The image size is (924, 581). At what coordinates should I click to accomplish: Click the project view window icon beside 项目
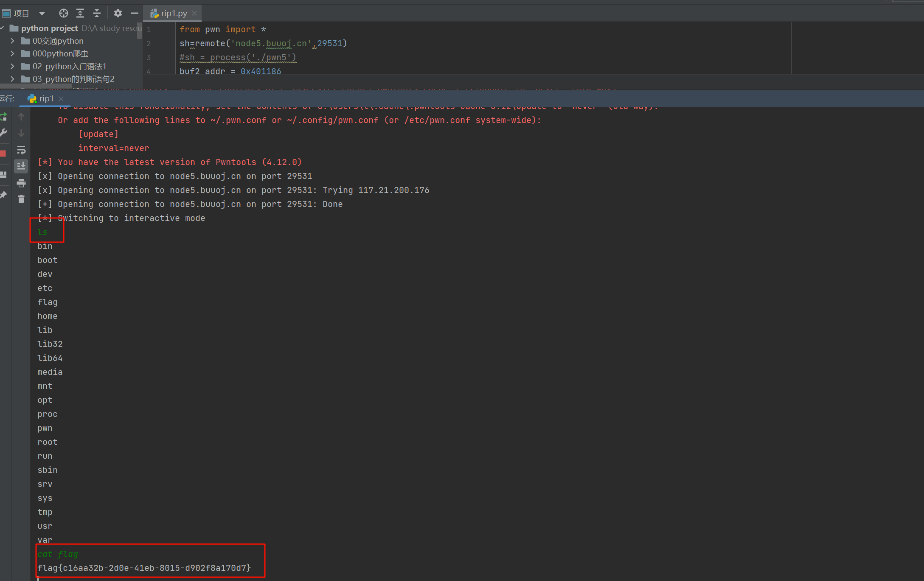tap(6, 14)
